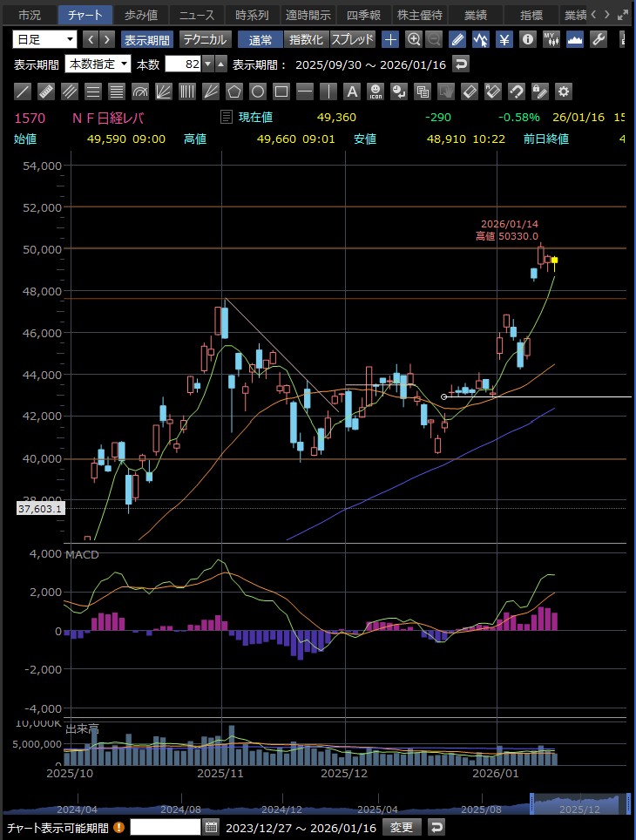
Task: Select the circle shape drawing tool
Action: (x=258, y=91)
